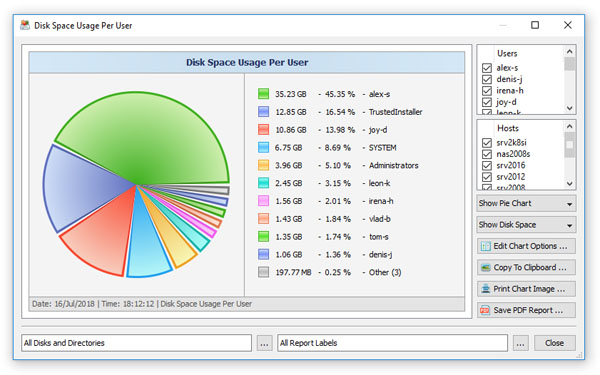The width and height of the screenshot is (600, 375).
Task: Toggle the srv2016 host checkbox
Action: (487, 166)
